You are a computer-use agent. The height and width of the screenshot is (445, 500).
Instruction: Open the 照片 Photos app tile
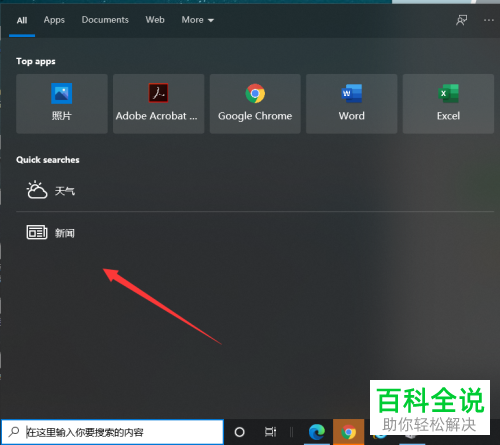pos(62,104)
